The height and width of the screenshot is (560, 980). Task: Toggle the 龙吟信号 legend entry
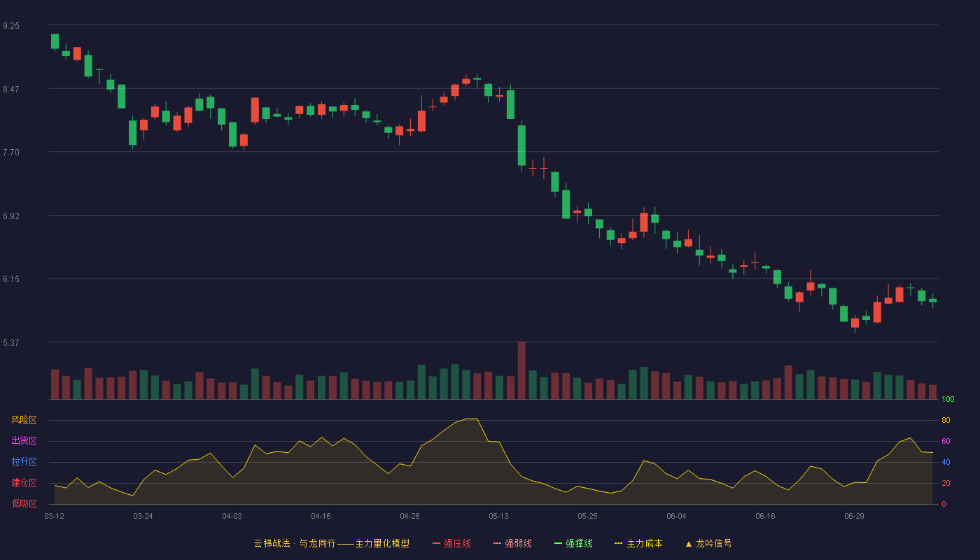(x=708, y=543)
